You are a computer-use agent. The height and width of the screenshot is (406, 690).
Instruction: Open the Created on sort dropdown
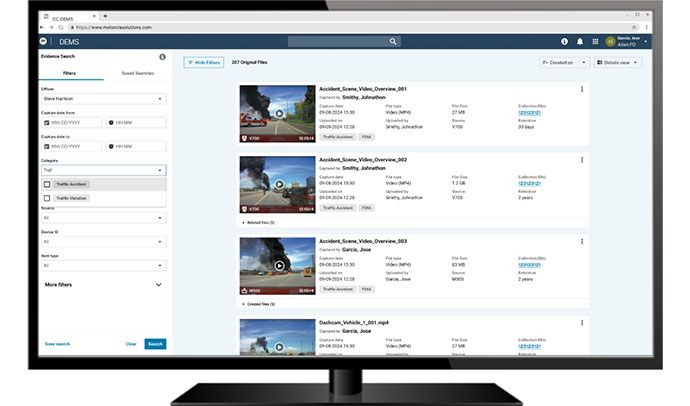click(x=563, y=62)
